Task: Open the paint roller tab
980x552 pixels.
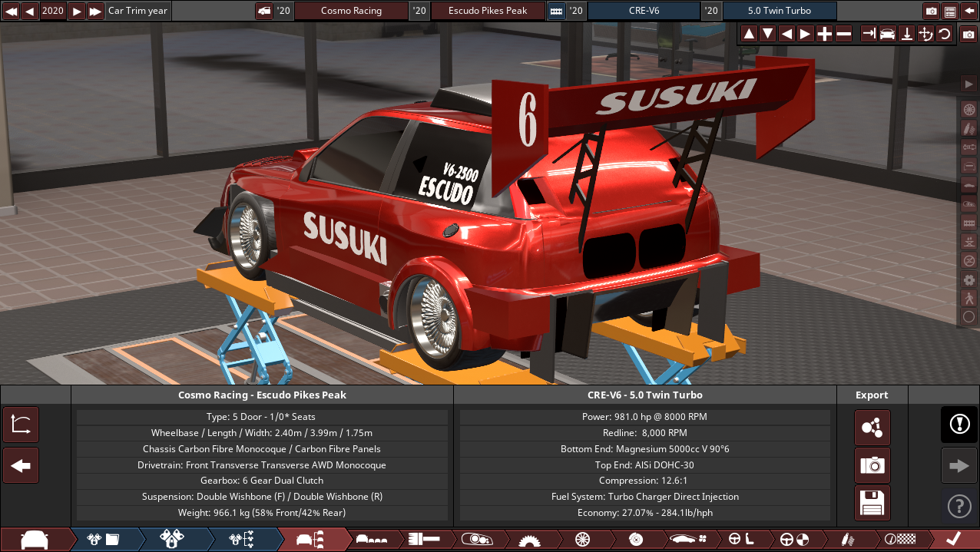Action: click(424, 540)
